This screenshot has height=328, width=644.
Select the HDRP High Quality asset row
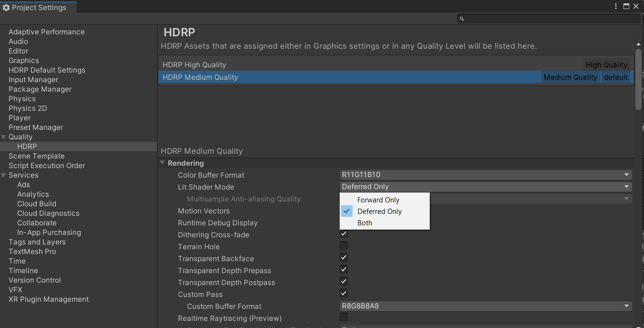pos(396,64)
